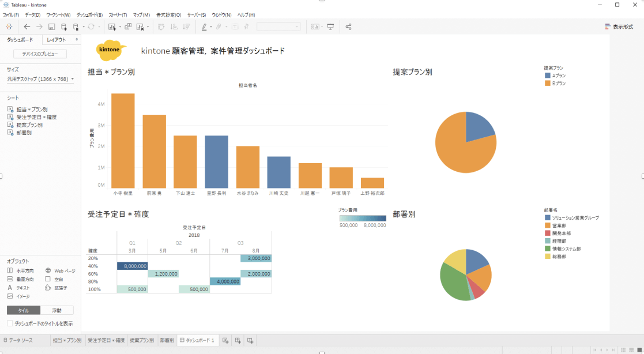Click the Redo forward arrow
The image size is (644, 354).
coord(39,27)
